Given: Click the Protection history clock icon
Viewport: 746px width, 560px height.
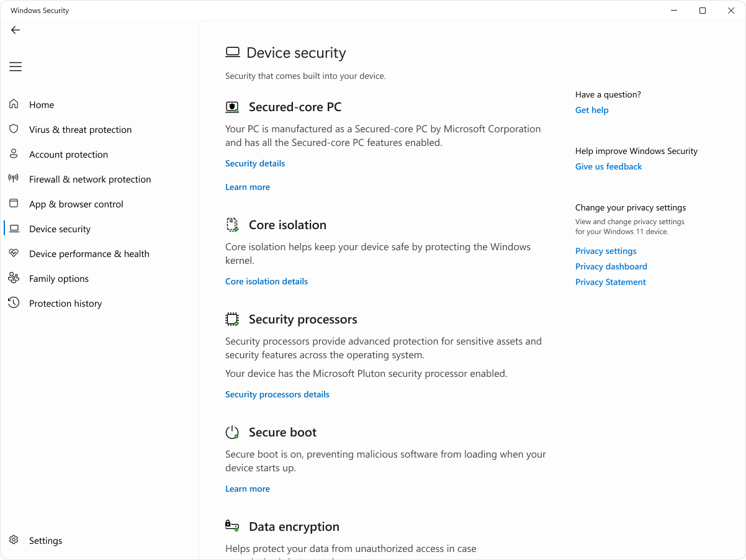Looking at the screenshot, I should click(14, 303).
